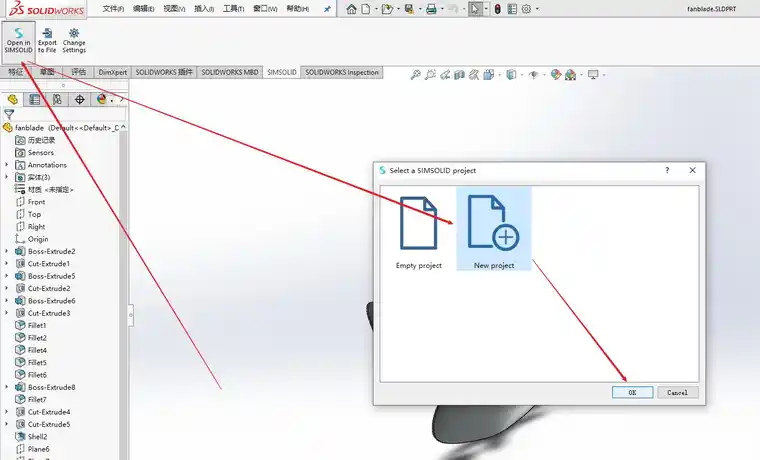Click the View Settings monitor icon
The width and height of the screenshot is (760, 460).
tap(593, 75)
